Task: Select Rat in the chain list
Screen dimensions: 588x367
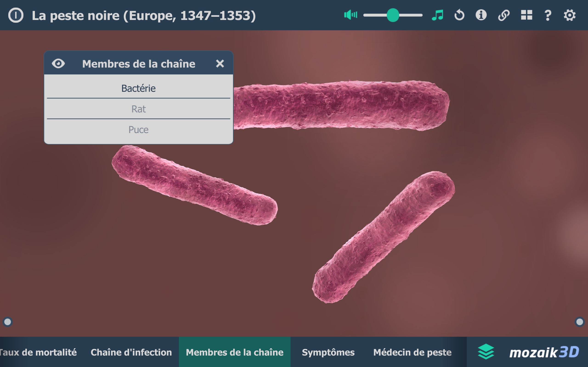Action: 138,109
